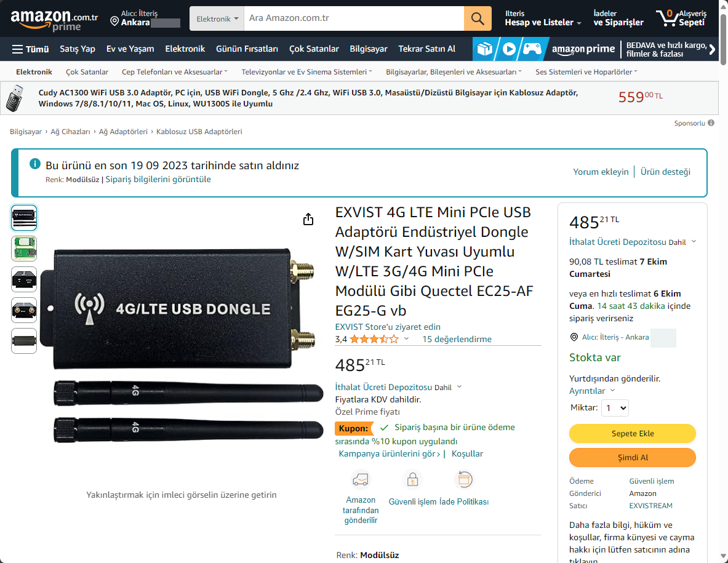
Task: Click Ürün desteği link
Action: pyautogui.click(x=665, y=172)
